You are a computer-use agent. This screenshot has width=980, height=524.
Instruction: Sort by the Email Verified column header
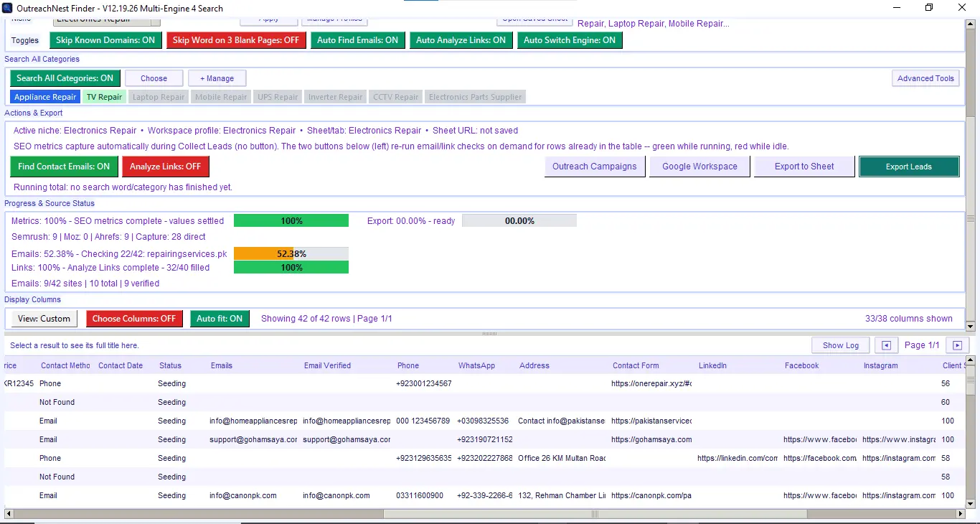327,365
